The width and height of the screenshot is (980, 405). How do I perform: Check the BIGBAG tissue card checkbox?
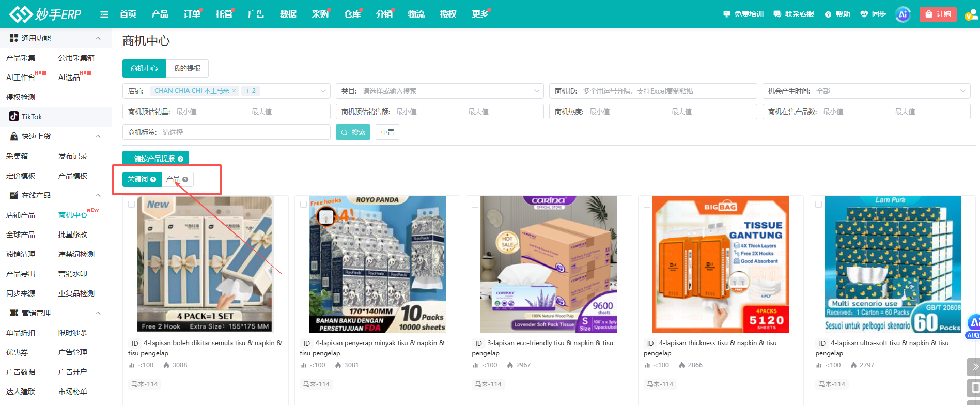(647, 205)
